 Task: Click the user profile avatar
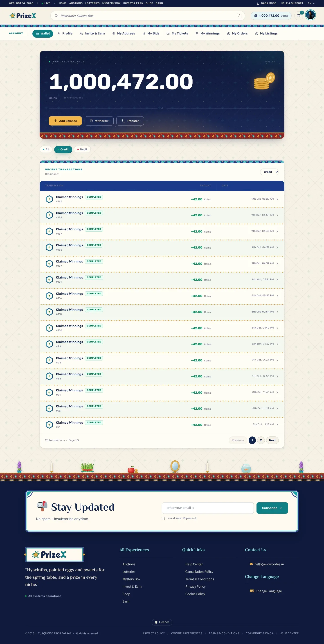(x=310, y=15)
